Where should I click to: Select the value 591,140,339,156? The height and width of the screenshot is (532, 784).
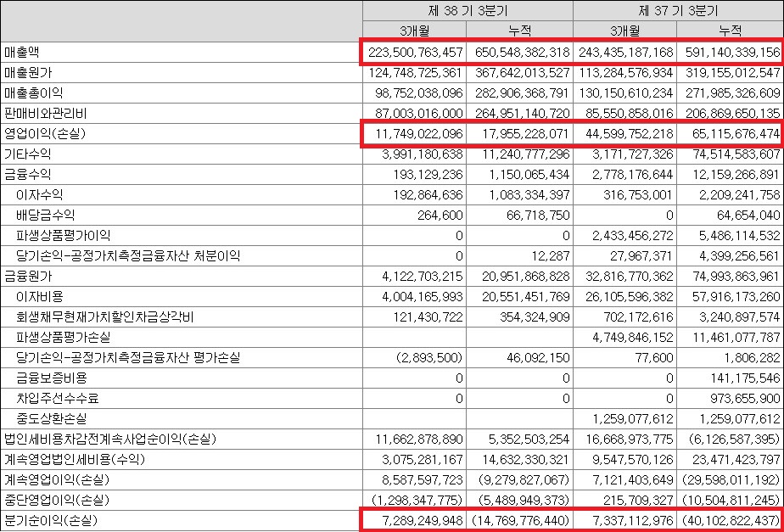(x=732, y=52)
